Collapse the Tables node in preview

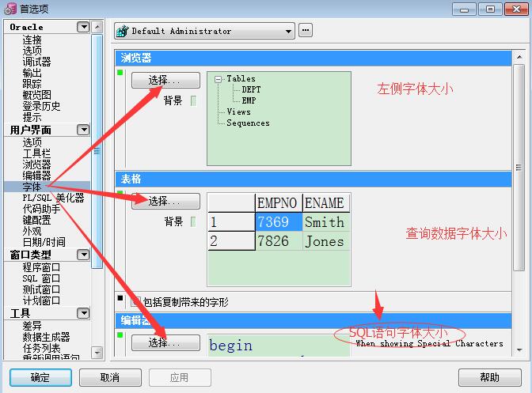coord(218,79)
